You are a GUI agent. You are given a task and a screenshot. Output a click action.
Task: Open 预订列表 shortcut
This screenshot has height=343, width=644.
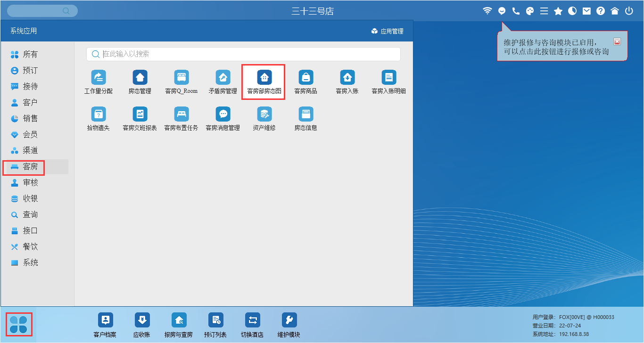pyautogui.click(x=215, y=326)
